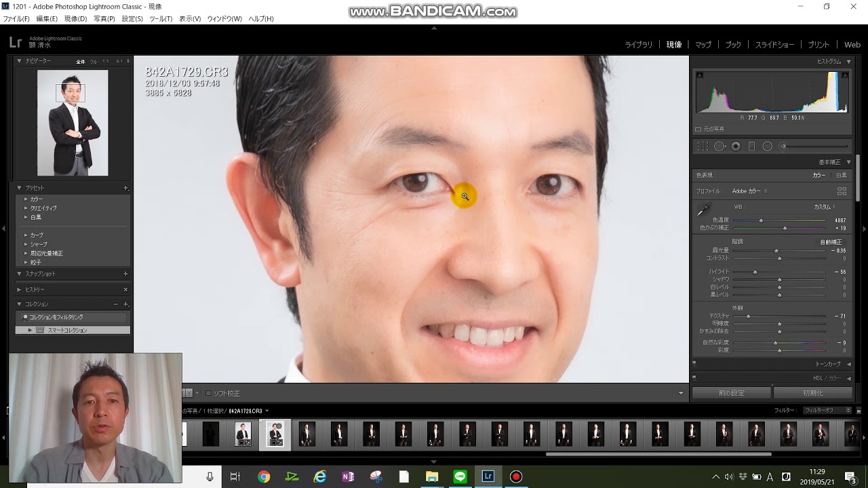The width and height of the screenshot is (868, 488).
Task: Open the 現像(D) menu
Action: click(x=75, y=19)
